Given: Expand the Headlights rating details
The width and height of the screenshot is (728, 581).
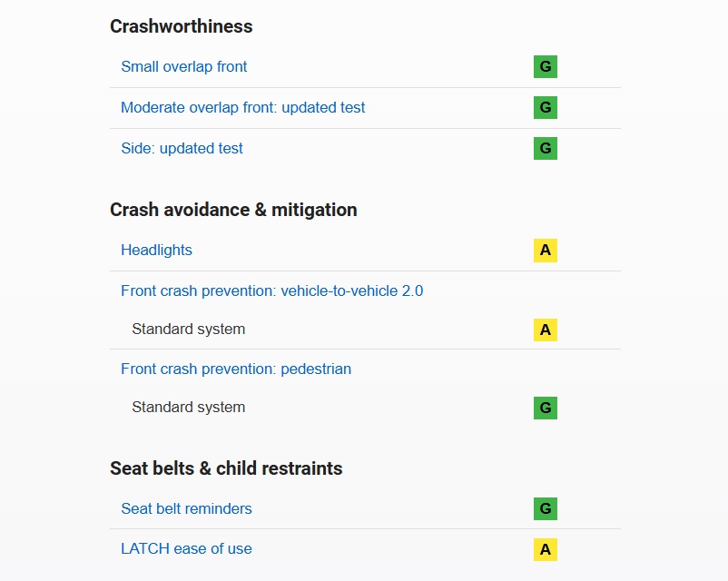Looking at the screenshot, I should [156, 250].
